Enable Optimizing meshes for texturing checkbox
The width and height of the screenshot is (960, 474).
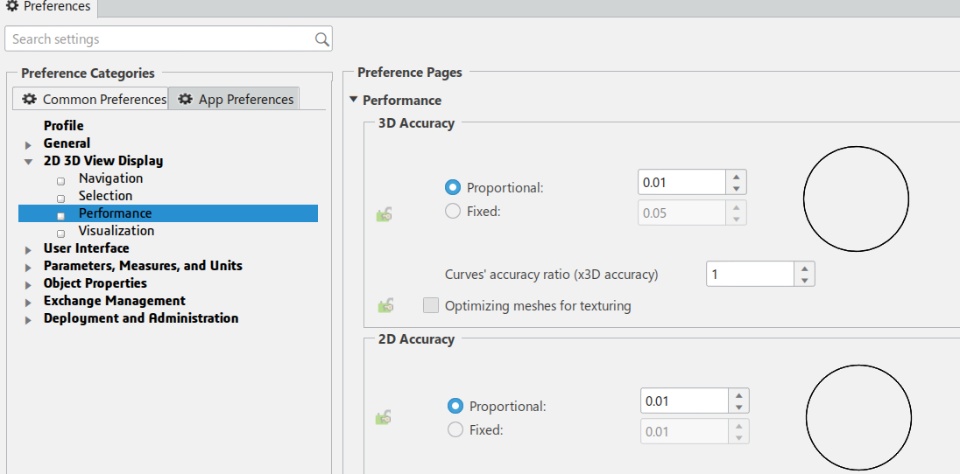pyautogui.click(x=431, y=305)
